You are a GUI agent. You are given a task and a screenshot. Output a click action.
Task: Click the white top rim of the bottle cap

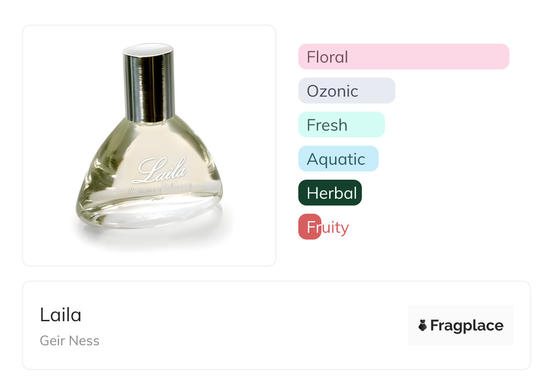pos(149,48)
